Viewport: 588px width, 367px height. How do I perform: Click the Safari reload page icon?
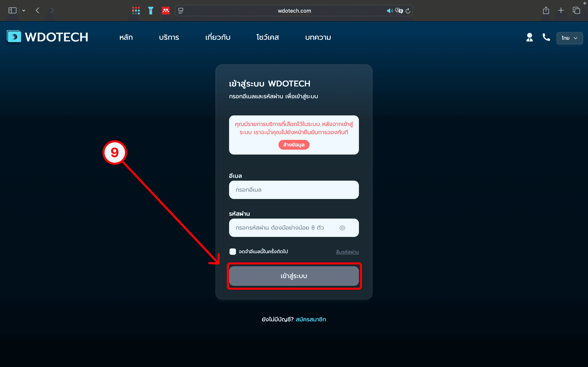pos(408,11)
